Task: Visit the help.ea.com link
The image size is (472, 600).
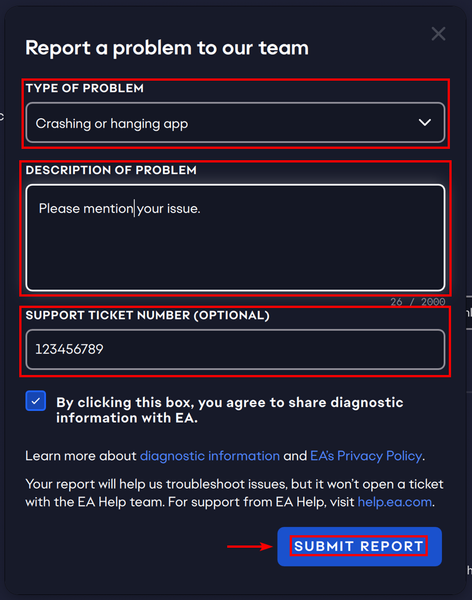Action: (395, 502)
